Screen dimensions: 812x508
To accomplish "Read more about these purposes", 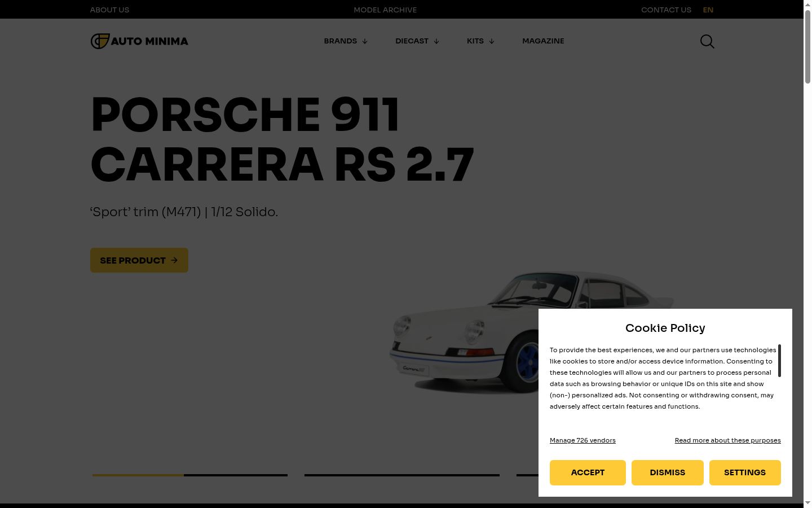I will point(728,440).
